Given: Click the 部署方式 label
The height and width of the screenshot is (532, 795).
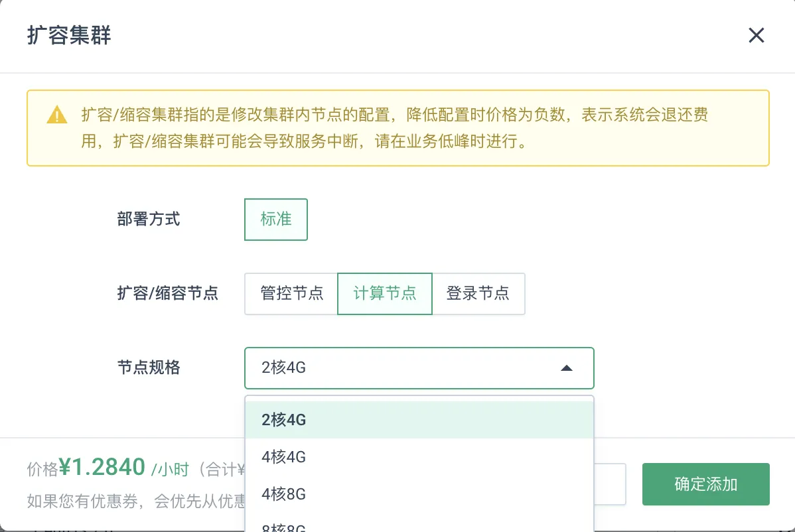Looking at the screenshot, I should [149, 220].
